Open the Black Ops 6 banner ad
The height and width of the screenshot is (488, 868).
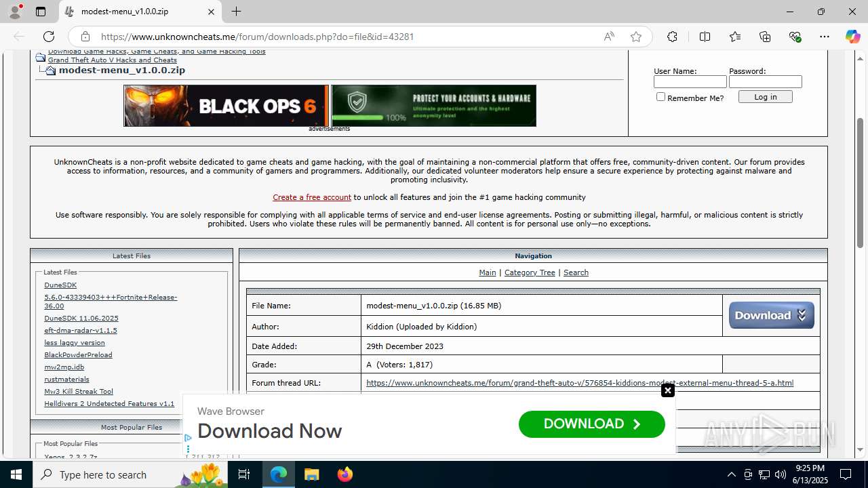pos(226,106)
